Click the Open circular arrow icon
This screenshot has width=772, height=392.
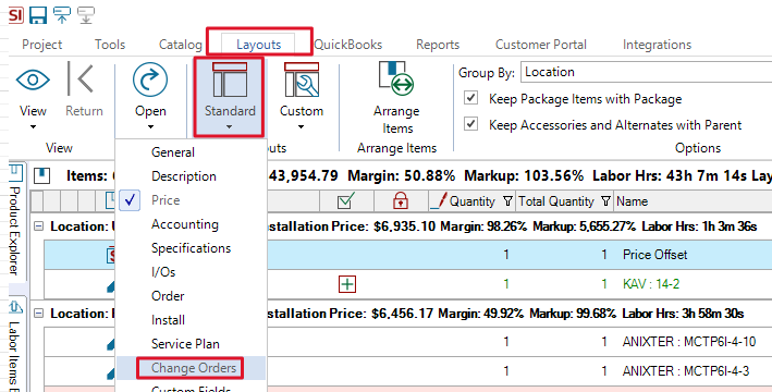(150, 79)
